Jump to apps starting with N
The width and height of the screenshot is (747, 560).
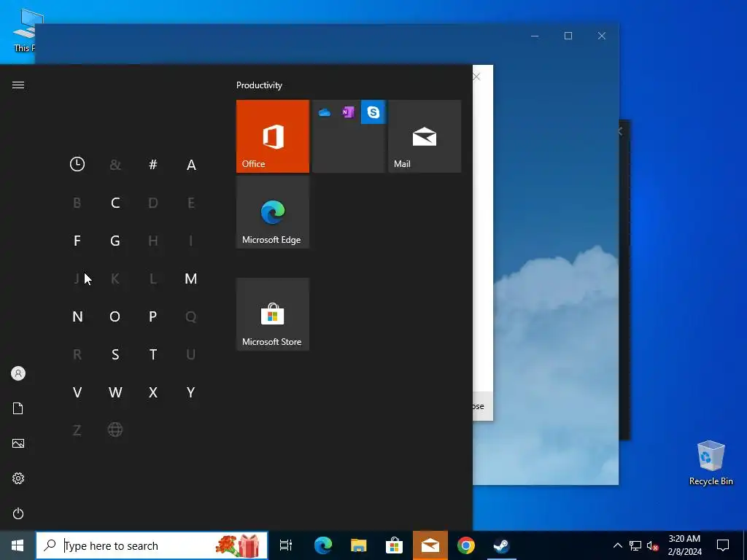coord(77,316)
